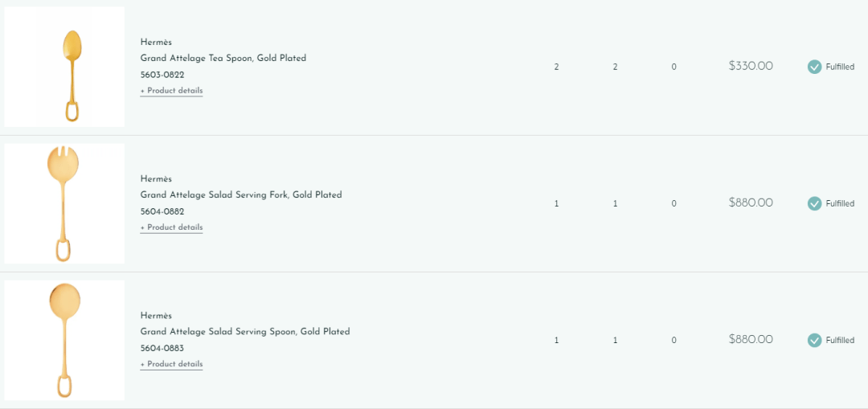The height and width of the screenshot is (409, 868).
Task: Expand Product details for the Tea Spoon
Action: point(171,91)
